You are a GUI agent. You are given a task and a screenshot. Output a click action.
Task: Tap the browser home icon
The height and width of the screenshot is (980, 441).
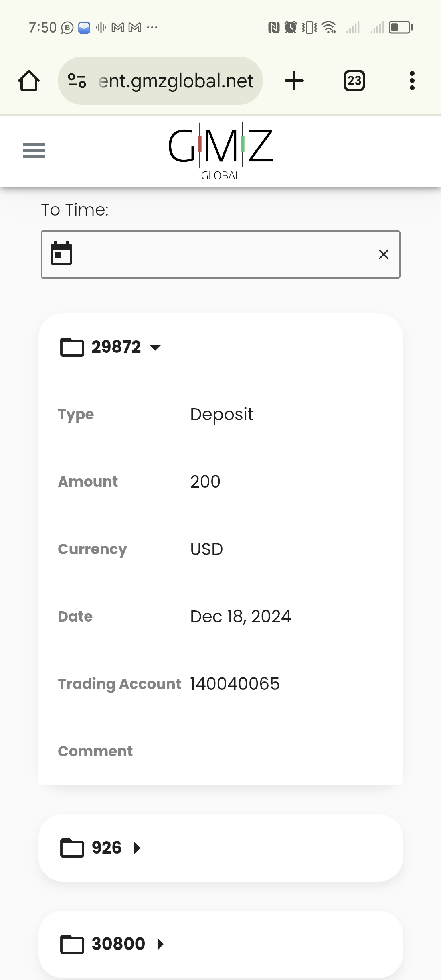coord(29,81)
